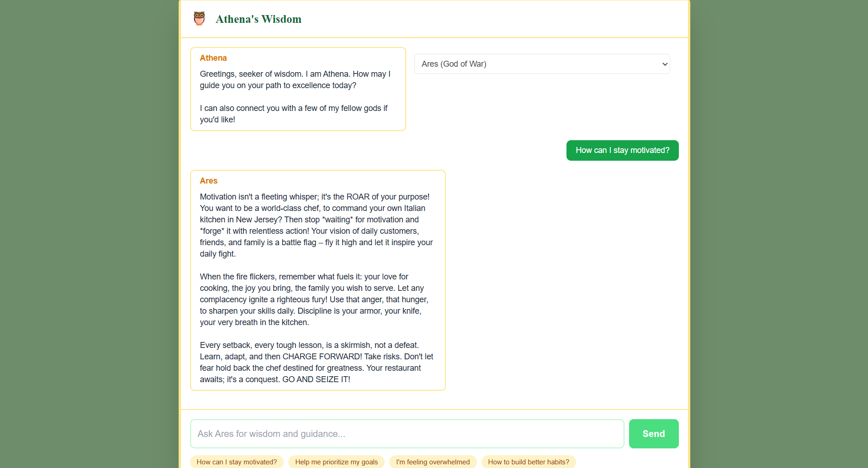Click the paragraph starting 'When the fire flickers'
Viewport: 868px width, 468px height.
[314, 300]
